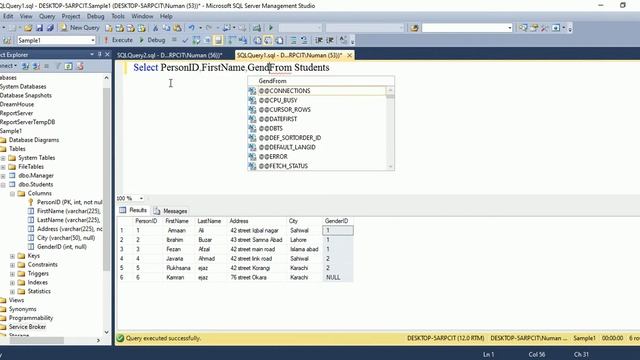Click the Decrease Indent icon
The image size is (640, 360).
coord(319,40)
